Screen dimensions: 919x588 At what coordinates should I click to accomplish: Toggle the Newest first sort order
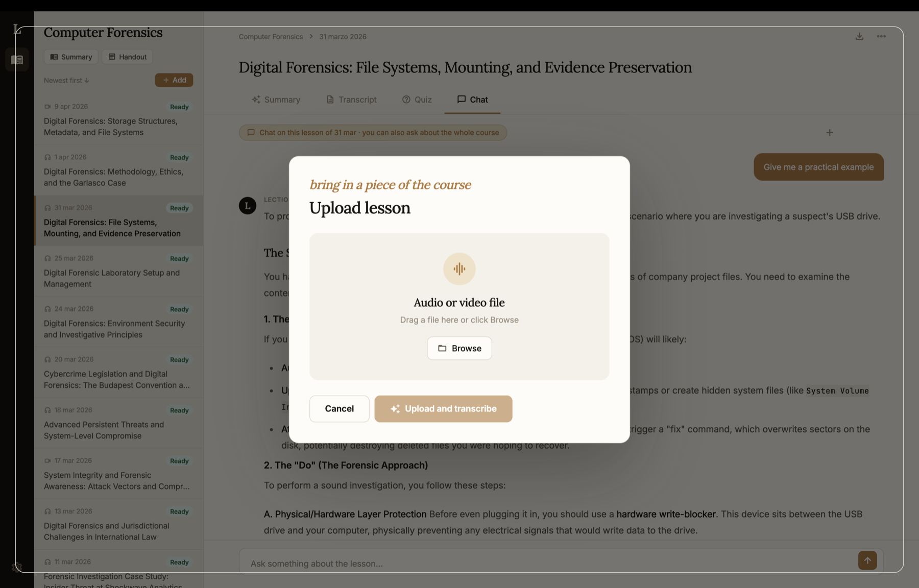pos(66,80)
